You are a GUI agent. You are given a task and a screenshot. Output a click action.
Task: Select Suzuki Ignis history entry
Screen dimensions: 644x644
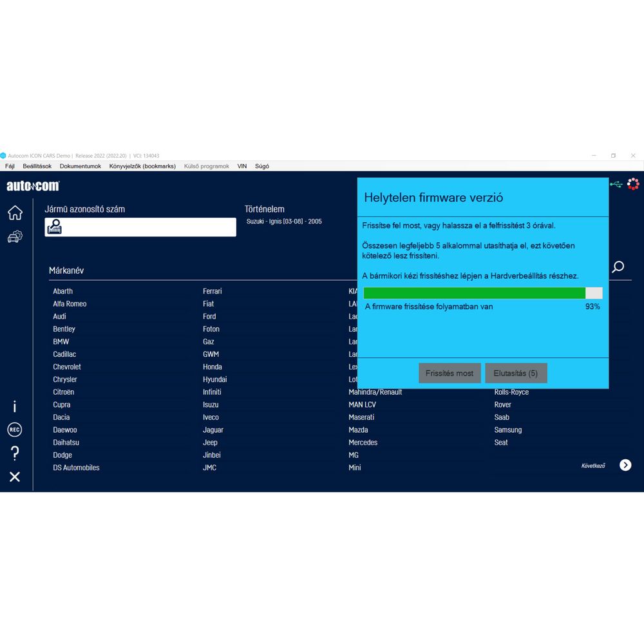click(284, 222)
